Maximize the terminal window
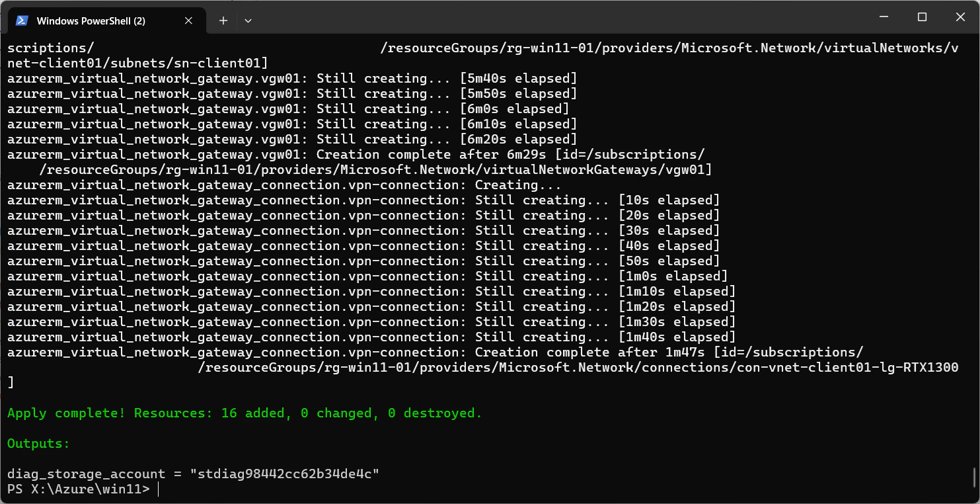 click(x=923, y=17)
